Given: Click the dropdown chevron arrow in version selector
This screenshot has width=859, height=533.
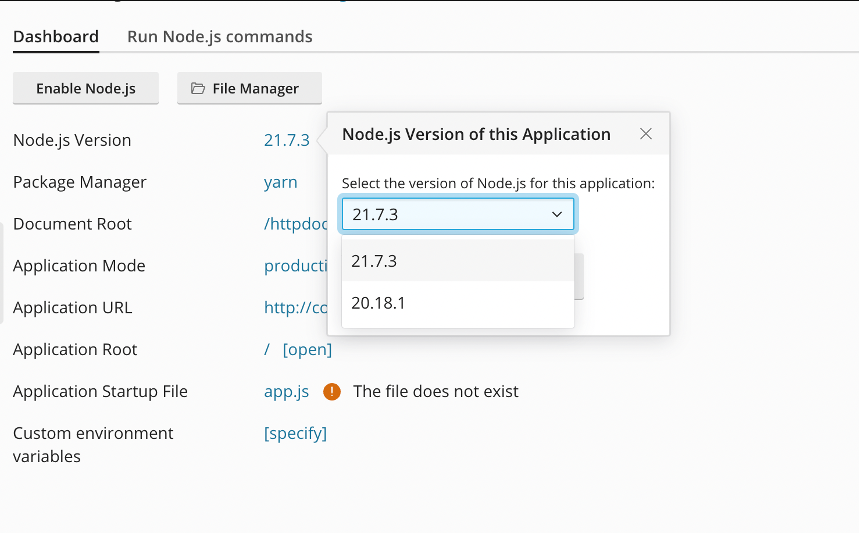Looking at the screenshot, I should [557, 214].
